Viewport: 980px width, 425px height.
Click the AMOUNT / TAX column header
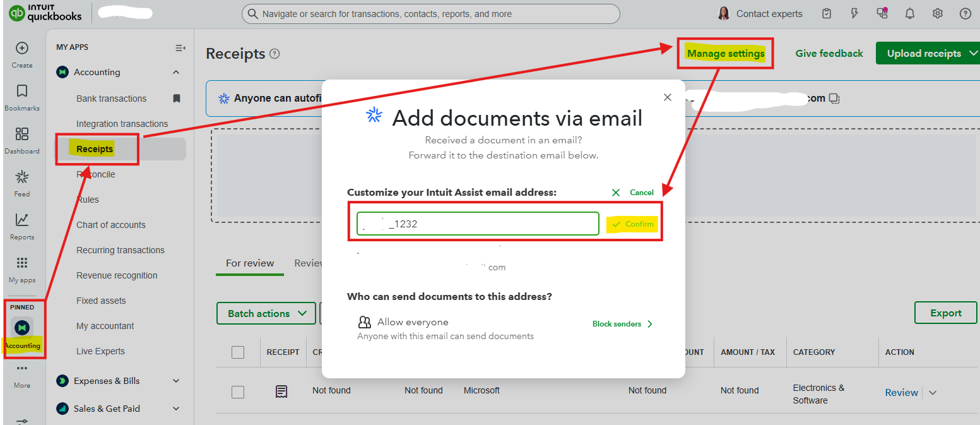(748, 352)
